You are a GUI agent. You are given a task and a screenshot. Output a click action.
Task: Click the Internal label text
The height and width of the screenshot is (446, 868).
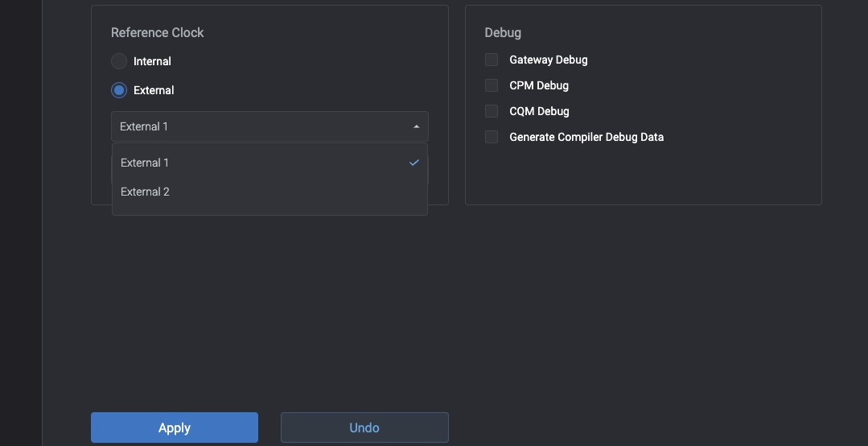(152, 61)
